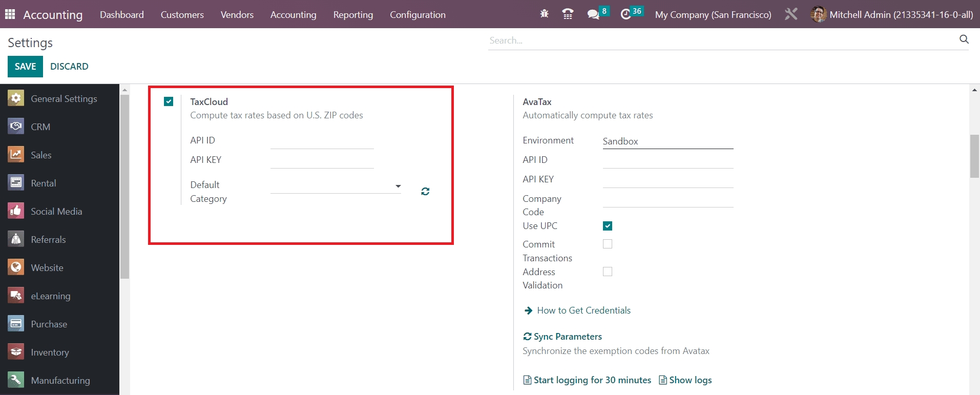The image size is (980, 395).
Task: Open the VoIP phone icon
Action: coord(568,14)
